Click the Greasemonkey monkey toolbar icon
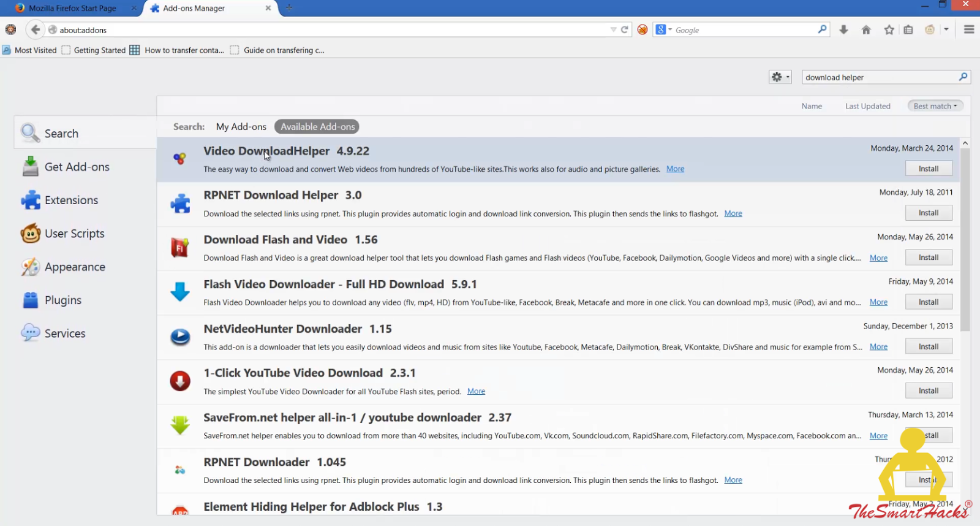980x526 pixels. click(930, 29)
